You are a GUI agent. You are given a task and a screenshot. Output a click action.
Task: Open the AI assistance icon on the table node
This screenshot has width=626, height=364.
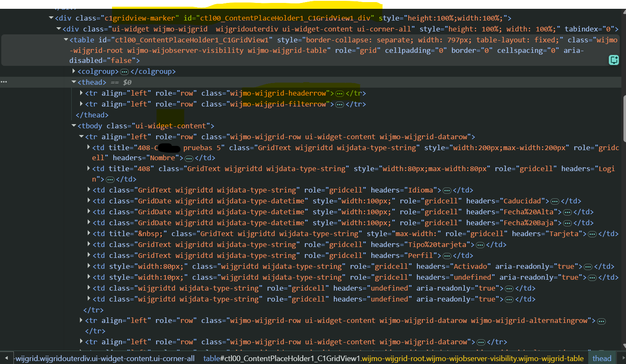point(614,60)
